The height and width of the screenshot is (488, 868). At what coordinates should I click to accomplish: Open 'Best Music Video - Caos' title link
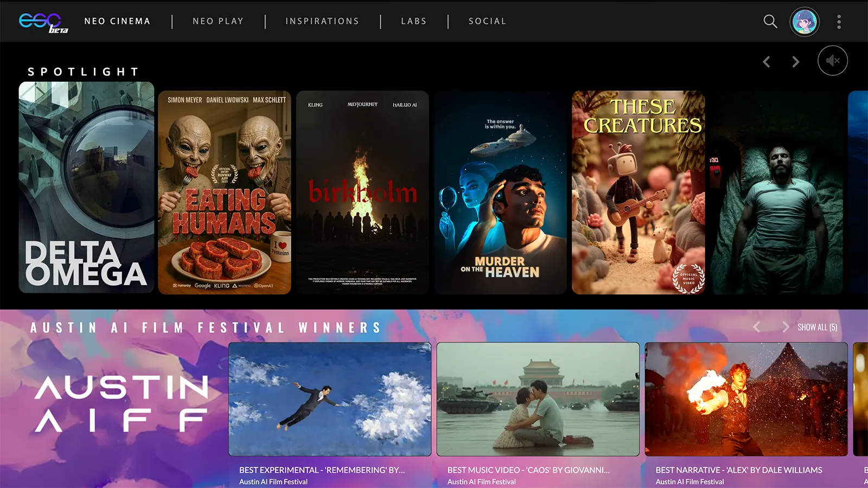(x=528, y=470)
